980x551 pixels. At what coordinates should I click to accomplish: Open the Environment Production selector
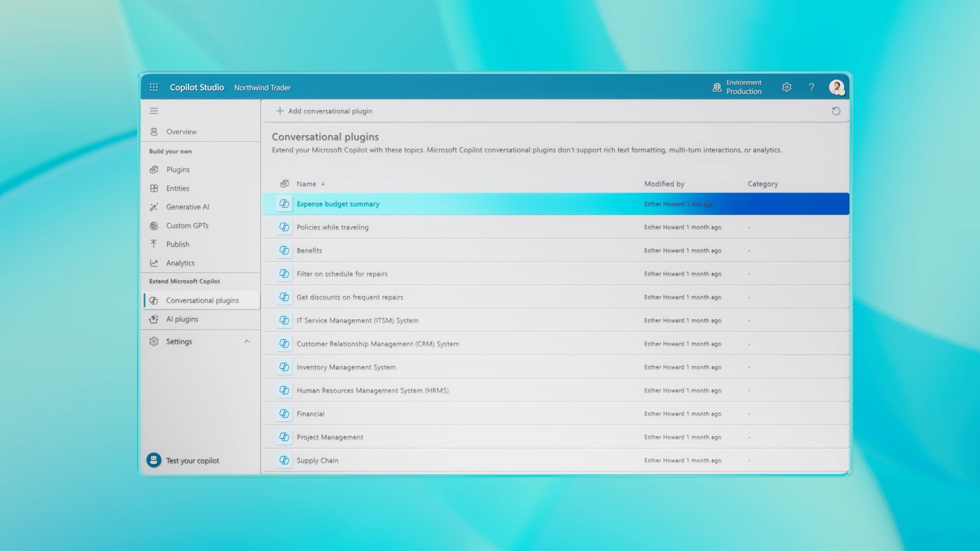pos(738,87)
